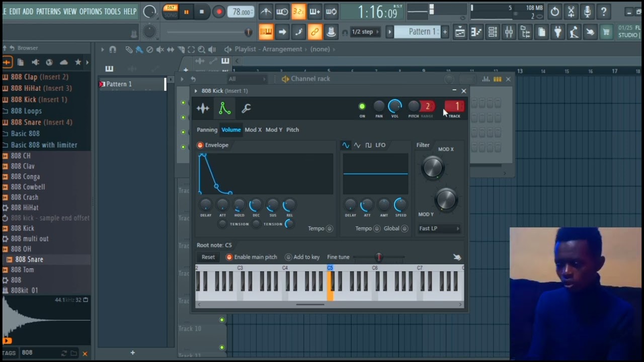Open the 808 Kick window menu arrow
This screenshot has width=644, height=362.
click(x=196, y=91)
